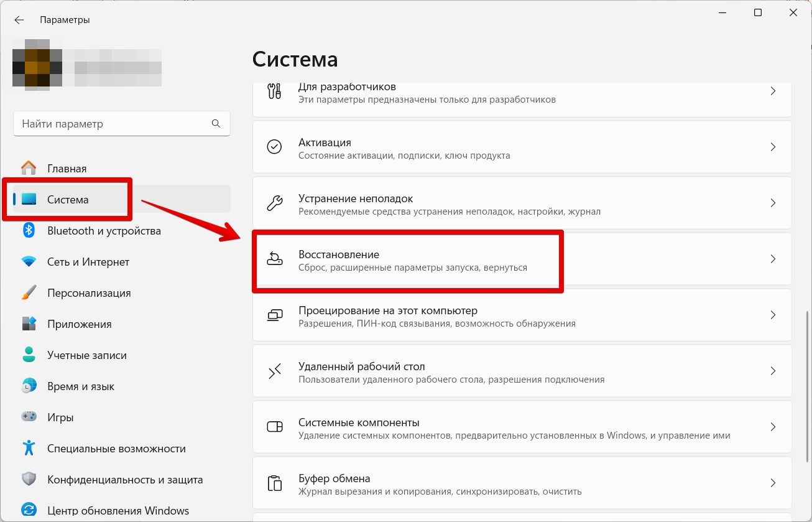
Task: Open Восстановление using its right chevron
Action: click(773, 259)
